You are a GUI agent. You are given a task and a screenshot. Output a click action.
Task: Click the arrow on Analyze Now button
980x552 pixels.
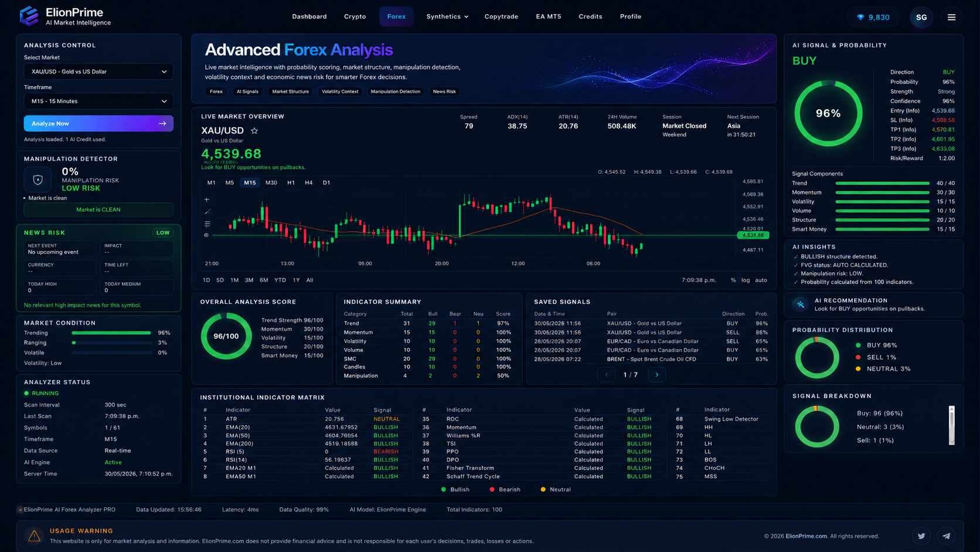pos(162,124)
